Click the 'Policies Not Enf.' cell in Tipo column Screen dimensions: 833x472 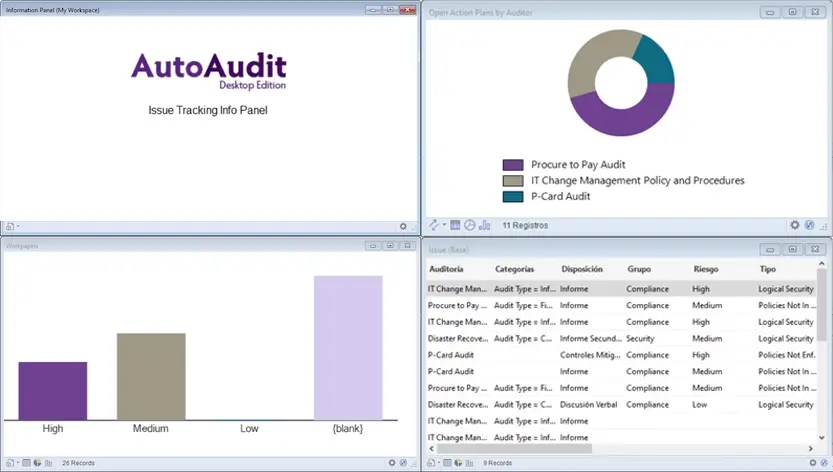[787, 355]
